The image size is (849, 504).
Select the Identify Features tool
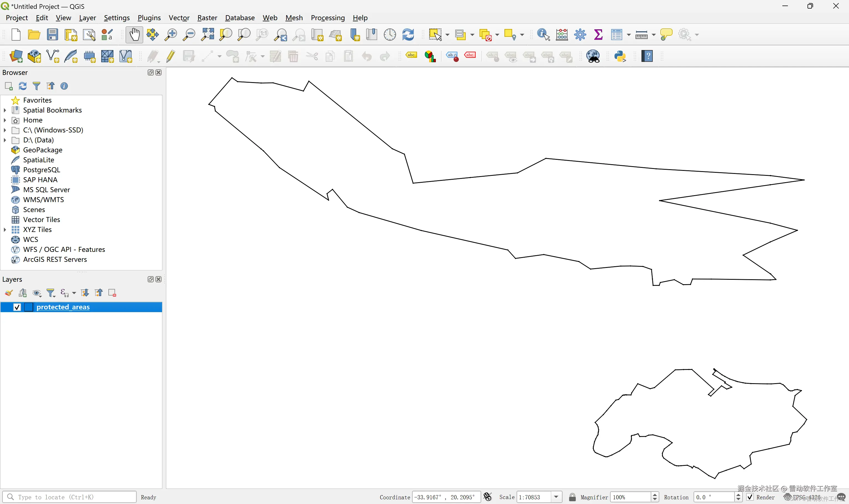(543, 35)
